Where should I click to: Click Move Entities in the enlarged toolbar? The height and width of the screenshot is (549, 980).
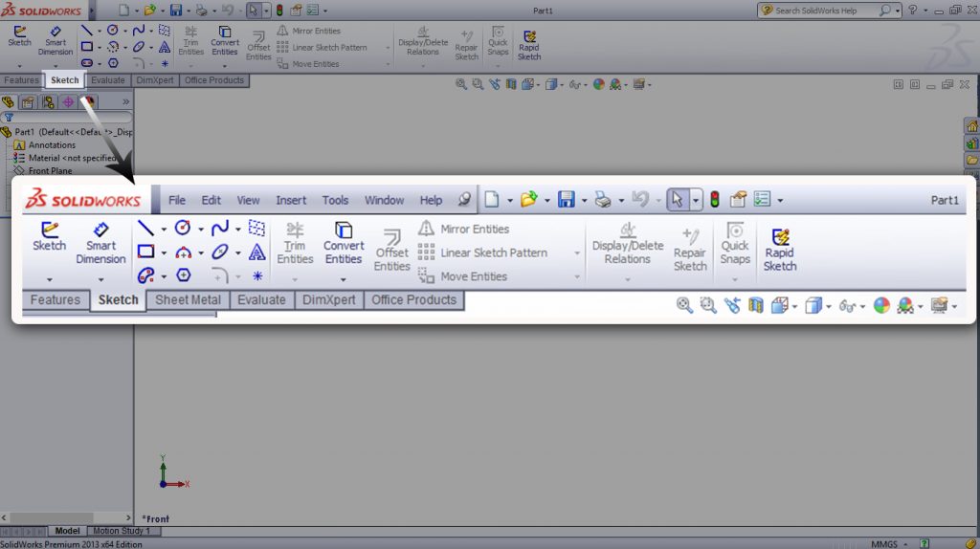(x=462, y=276)
